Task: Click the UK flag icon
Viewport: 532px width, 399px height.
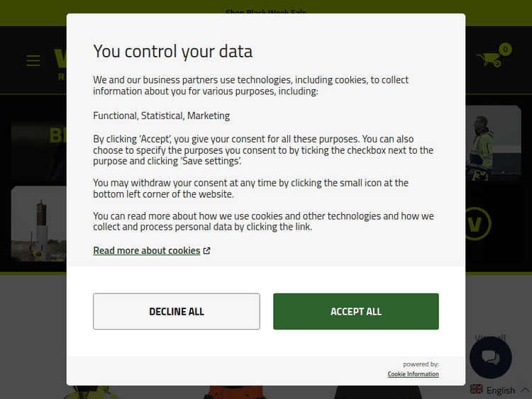Action: coord(477,390)
